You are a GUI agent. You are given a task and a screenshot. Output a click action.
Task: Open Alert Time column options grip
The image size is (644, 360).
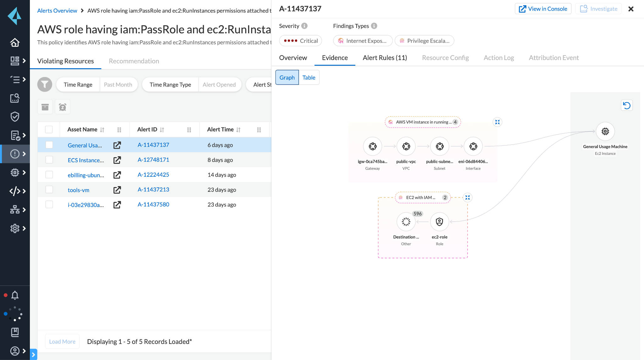259,130
